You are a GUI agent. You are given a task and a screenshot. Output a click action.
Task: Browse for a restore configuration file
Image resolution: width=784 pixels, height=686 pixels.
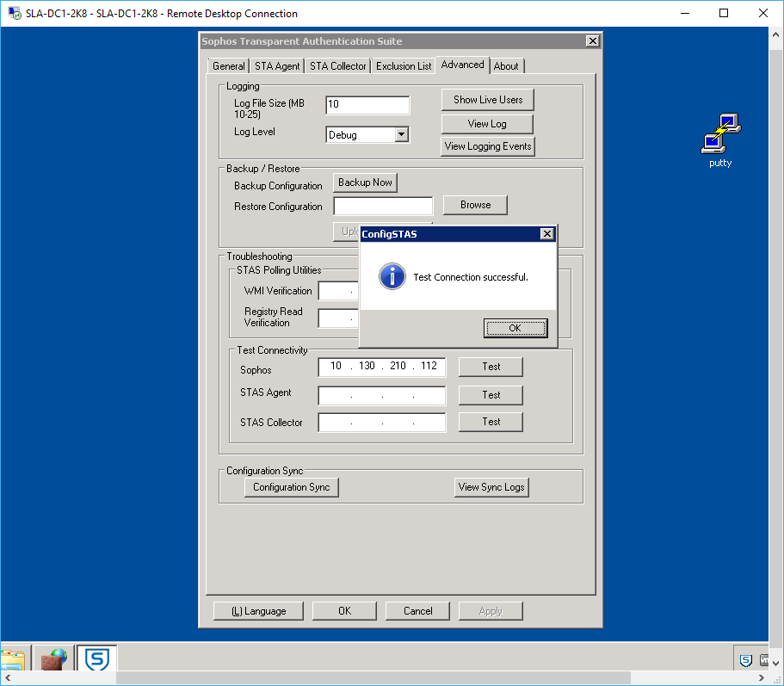[475, 205]
